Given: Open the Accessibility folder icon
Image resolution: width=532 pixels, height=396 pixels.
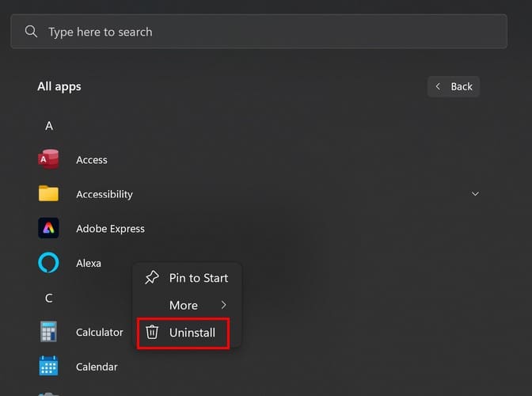Looking at the screenshot, I should click(48, 193).
